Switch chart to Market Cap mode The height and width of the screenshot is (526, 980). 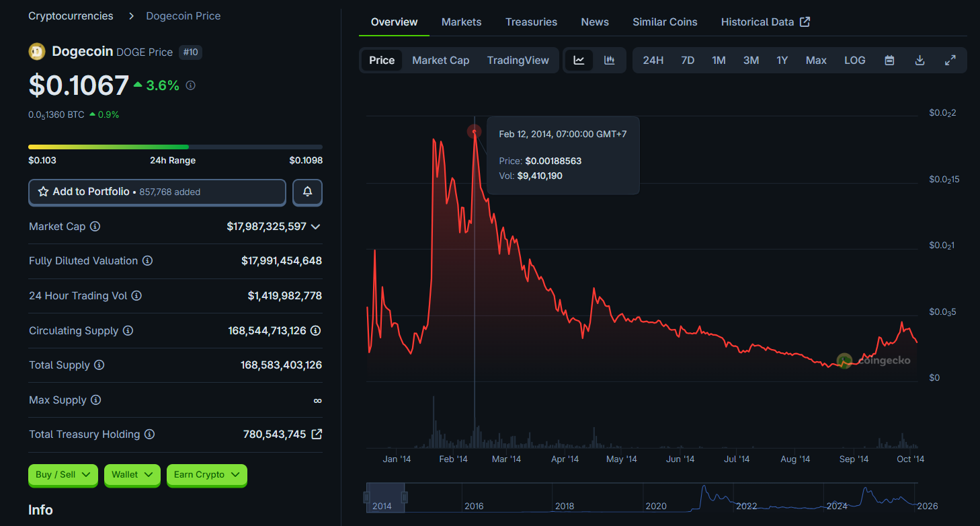[440, 60]
